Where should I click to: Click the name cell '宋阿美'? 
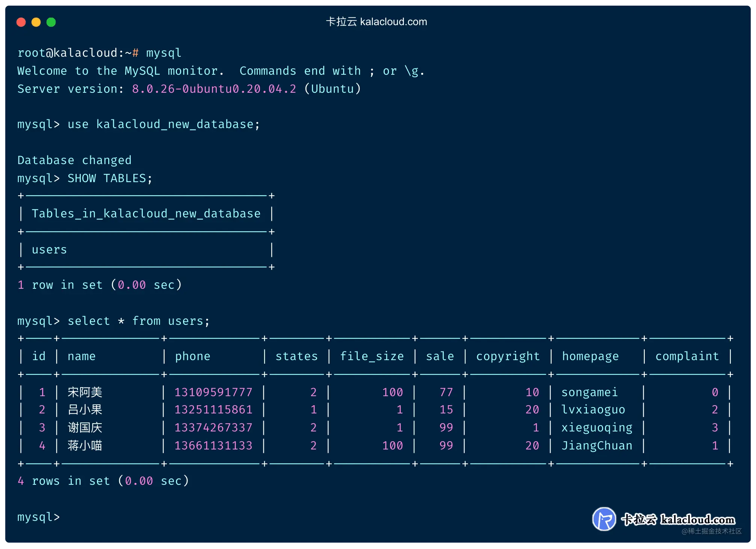click(85, 392)
